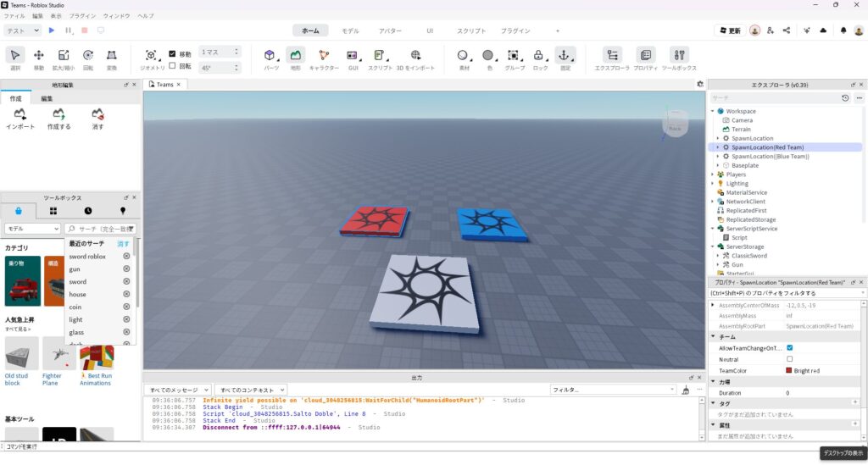The height and width of the screenshot is (465, 868).
Task: Collapse the ServerScriptService node
Action: pyautogui.click(x=713, y=229)
